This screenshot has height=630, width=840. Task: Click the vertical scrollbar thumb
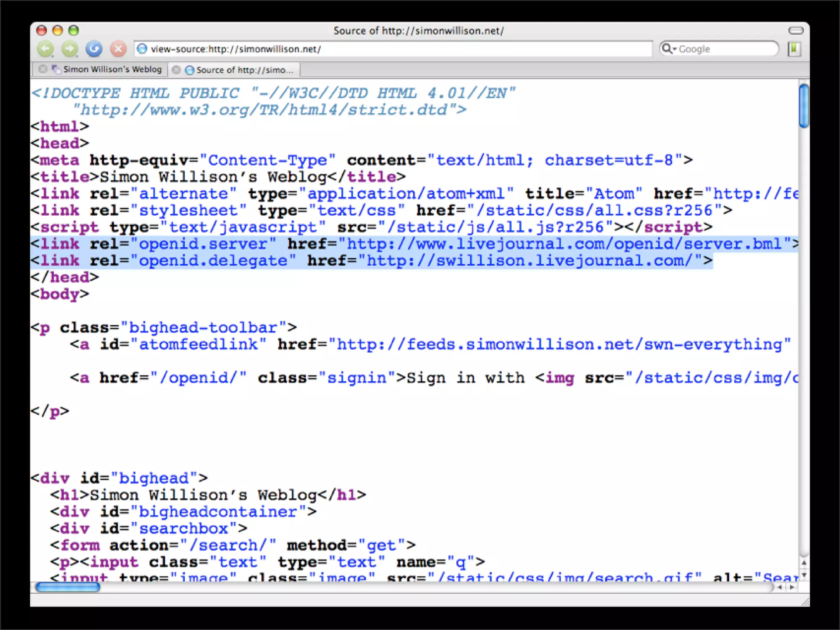pyautogui.click(x=804, y=106)
